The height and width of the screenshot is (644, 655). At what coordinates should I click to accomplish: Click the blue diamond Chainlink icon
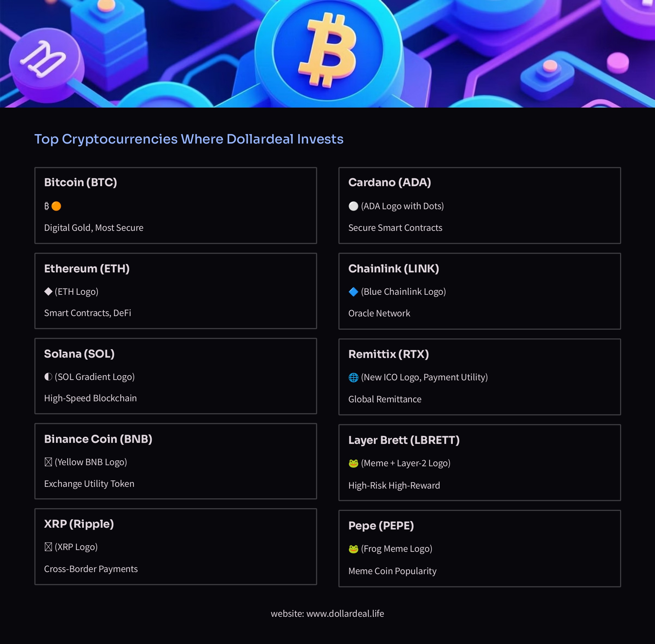coord(353,292)
